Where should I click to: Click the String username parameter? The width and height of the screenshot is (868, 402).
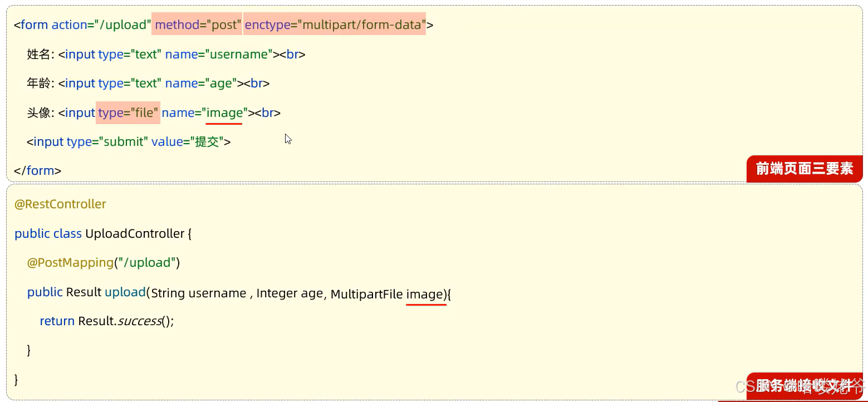(199, 293)
